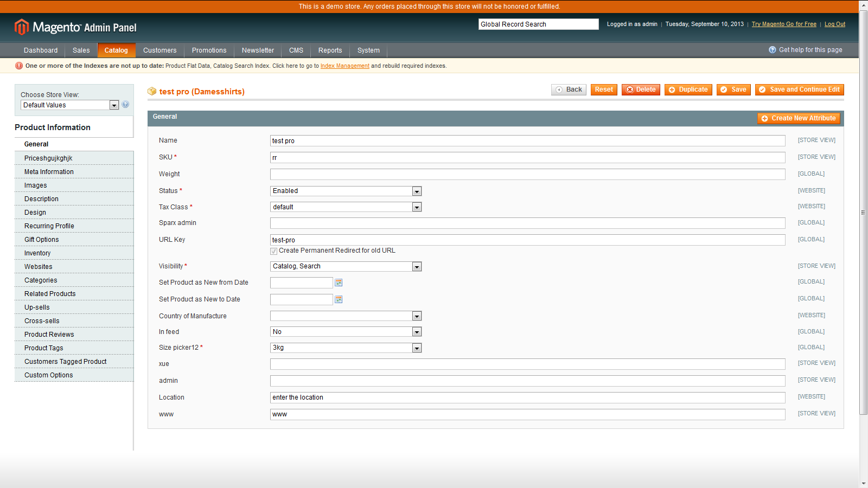
Task: Click the warning icon in the index notice bar
Action: (18, 65)
